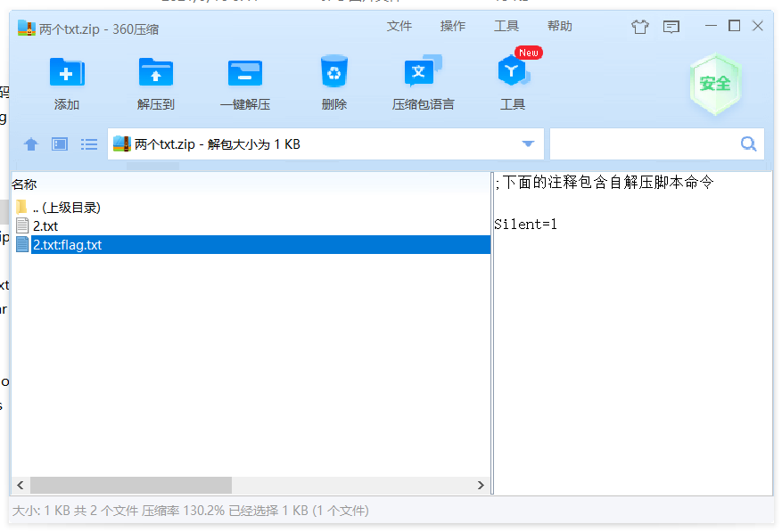Open the 文件 (File) menu

(x=399, y=26)
